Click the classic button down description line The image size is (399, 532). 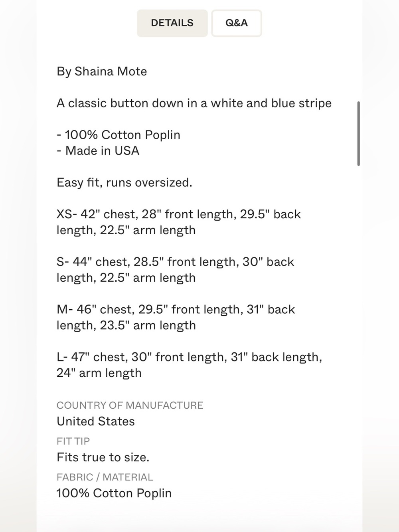[x=194, y=103]
